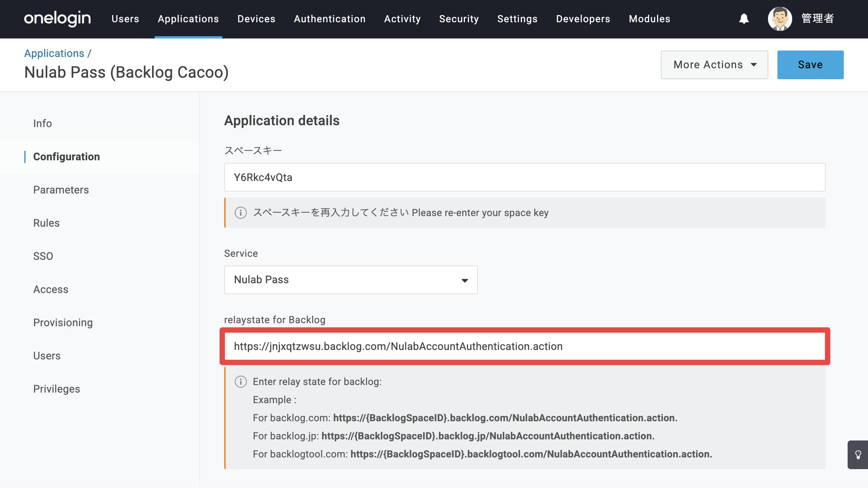Open the Applications top menu

click(188, 19)
